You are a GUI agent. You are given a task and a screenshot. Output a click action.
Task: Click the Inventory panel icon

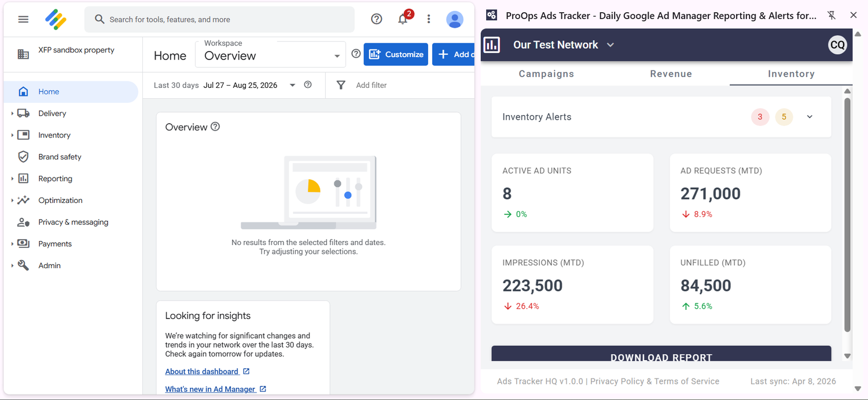(x=23, y=135)
